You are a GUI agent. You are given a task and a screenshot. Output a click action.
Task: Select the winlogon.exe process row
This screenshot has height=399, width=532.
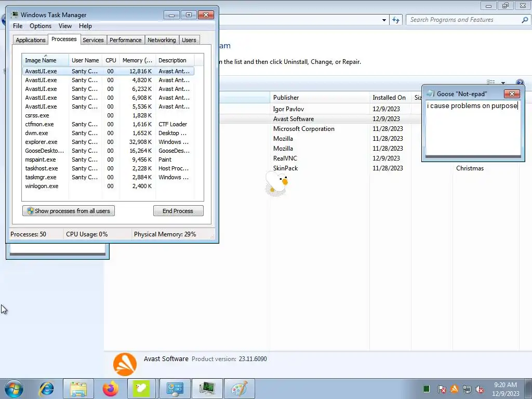[x=108, y=186]
